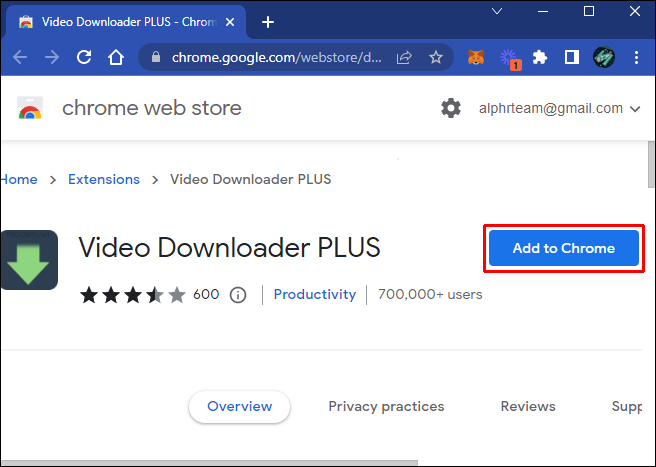Viewport: 656px width, 467px height.
Task: Open a new tab with plus button
Action: pos(268,22)
